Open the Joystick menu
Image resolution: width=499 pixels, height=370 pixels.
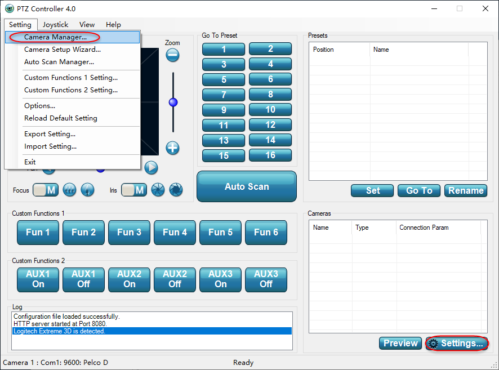[55, 25]
